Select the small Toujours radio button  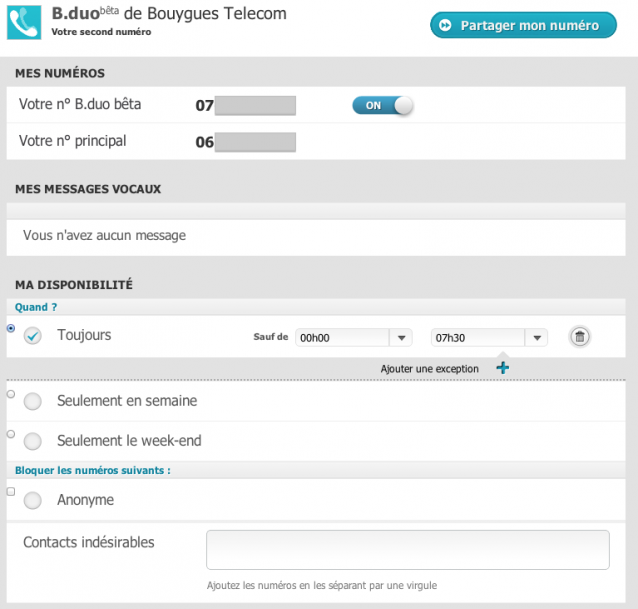11,328
